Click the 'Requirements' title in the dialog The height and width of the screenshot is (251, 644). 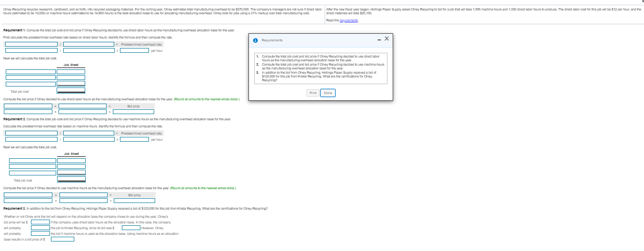coord(271,41)
